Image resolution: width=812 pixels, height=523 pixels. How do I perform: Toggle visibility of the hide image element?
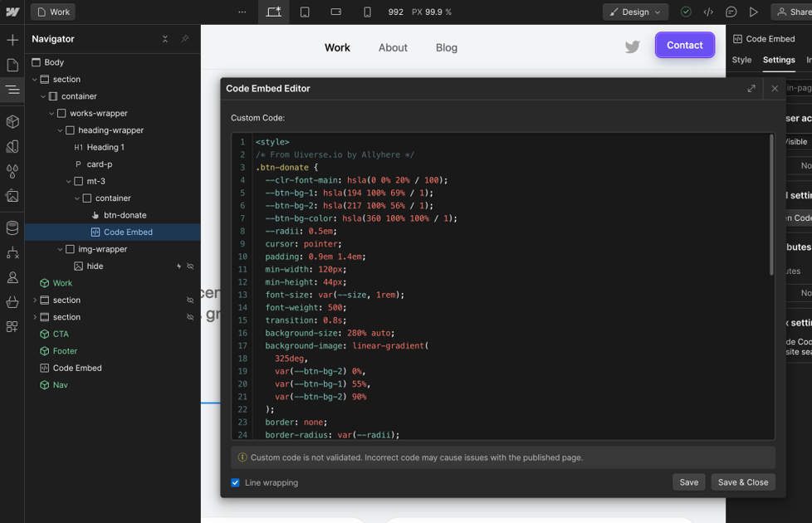click(x=190, y=266)
